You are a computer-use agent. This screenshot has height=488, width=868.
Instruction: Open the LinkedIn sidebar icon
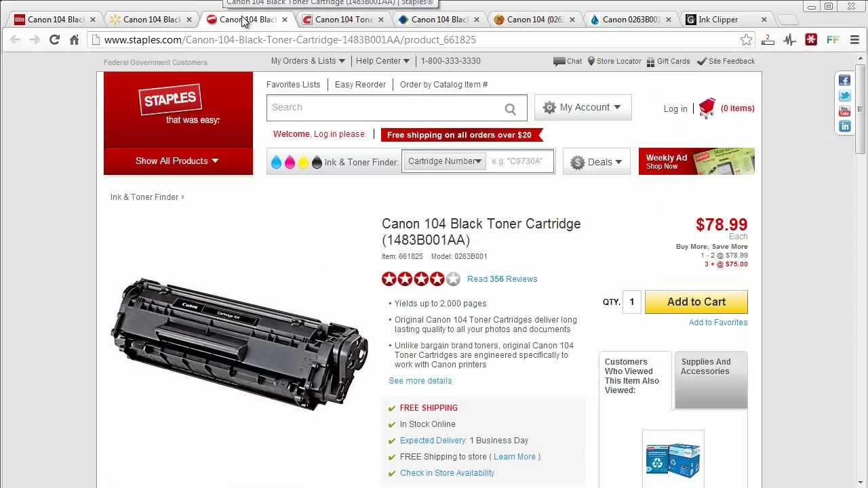[x=845, y=127]
